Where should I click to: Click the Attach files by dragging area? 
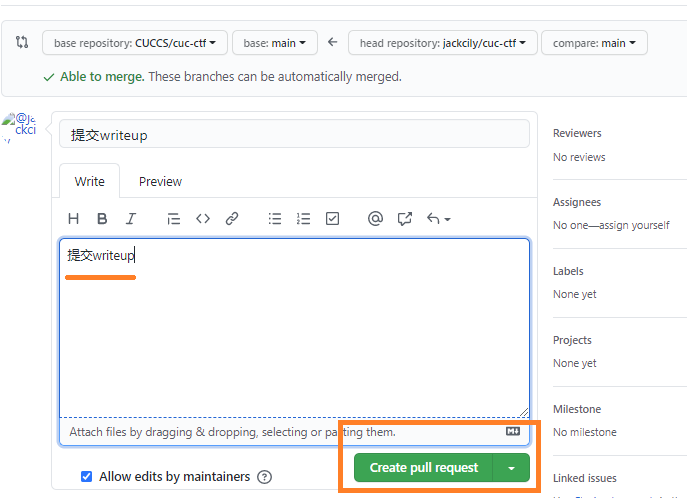[294, 432]
